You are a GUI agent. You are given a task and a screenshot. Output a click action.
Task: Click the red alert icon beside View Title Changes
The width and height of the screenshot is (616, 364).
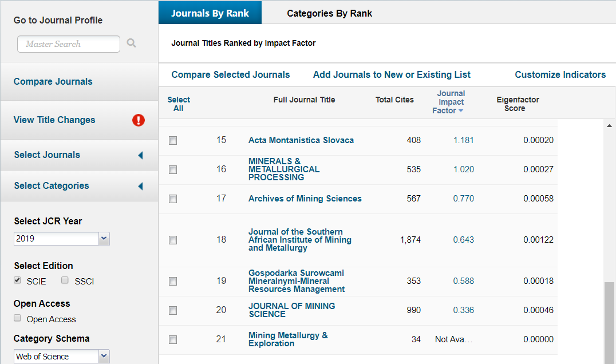139,120
